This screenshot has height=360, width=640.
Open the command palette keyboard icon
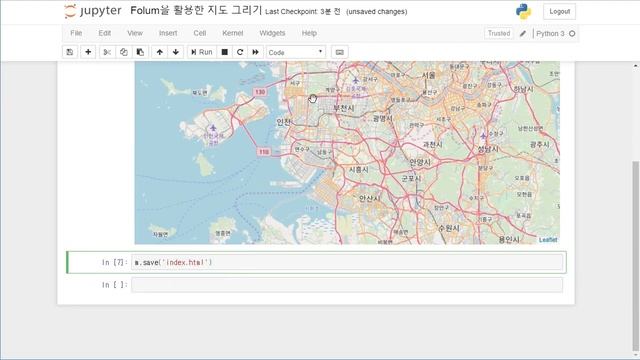point(340,52)
